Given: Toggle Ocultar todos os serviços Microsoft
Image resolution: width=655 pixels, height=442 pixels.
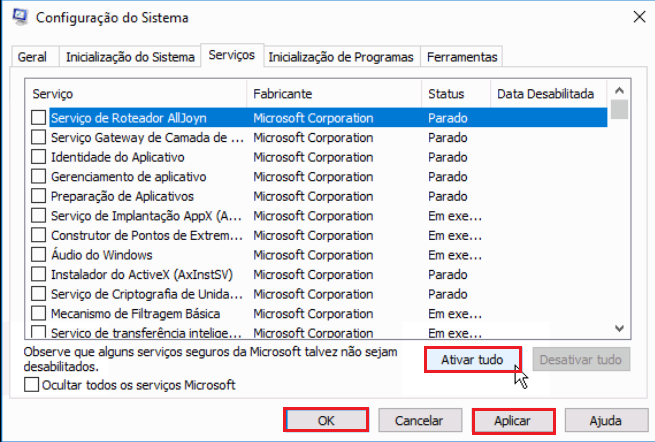Looking at the screenshot, I should [x=31, y=384].
